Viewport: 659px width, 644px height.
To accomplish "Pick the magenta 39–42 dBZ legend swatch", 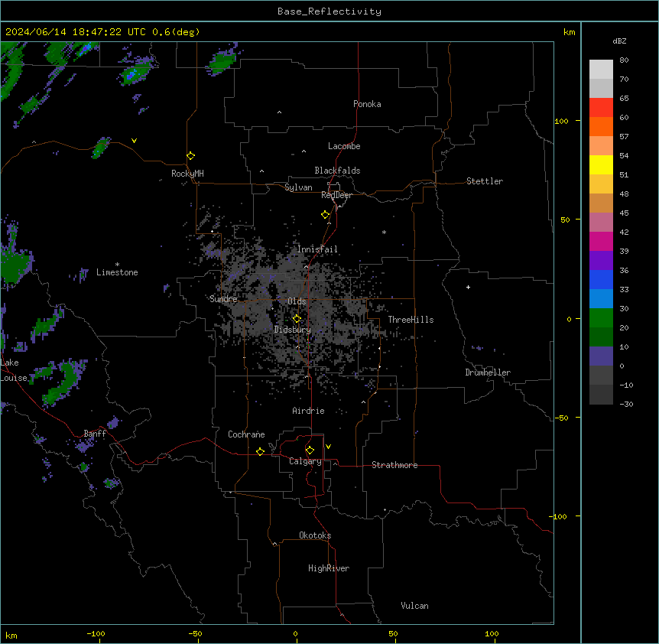I will (x=601, y=241).
